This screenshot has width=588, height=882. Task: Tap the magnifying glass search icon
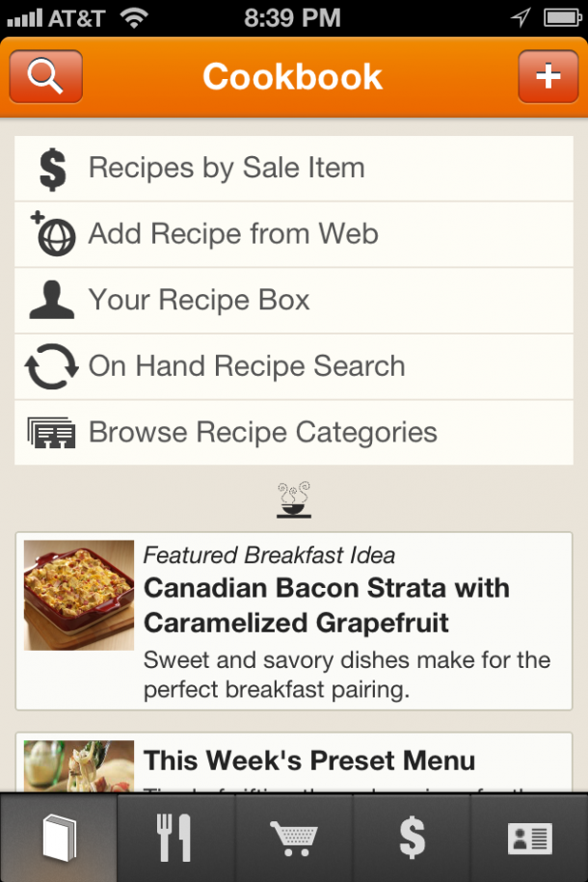45,76
